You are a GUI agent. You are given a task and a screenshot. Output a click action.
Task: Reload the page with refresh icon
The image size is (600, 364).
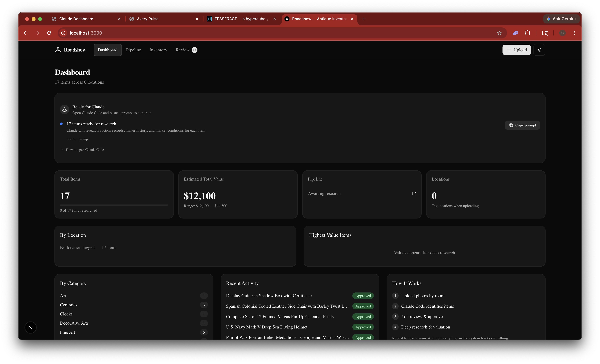[49, 33]
